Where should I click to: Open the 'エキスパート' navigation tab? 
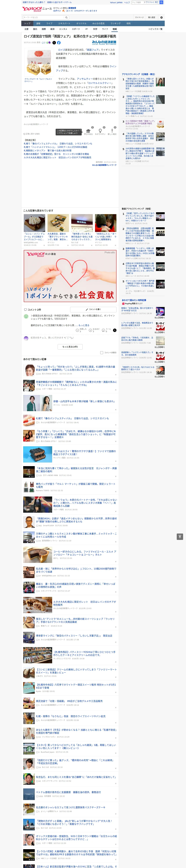pyautogui.click(x=64, y=23)
